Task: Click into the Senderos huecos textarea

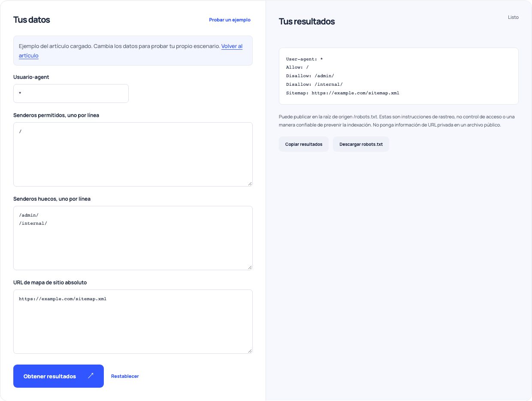Action: click(x=133, y=238)
